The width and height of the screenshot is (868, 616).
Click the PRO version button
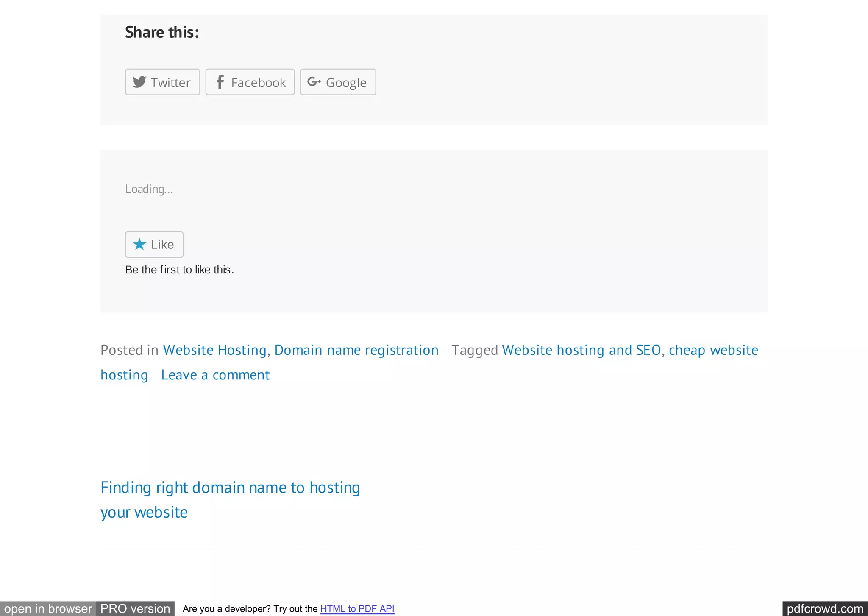coord(135,608)
